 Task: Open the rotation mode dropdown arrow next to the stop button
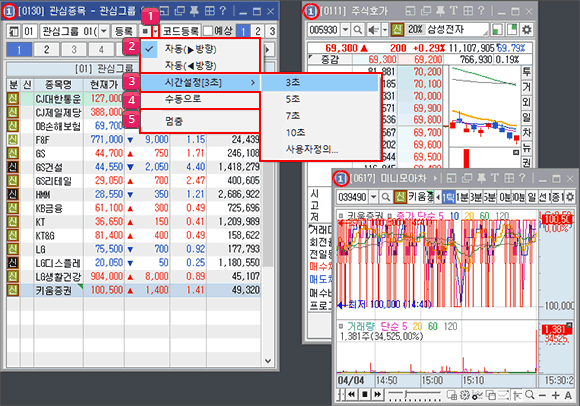(x=156, y=31)
